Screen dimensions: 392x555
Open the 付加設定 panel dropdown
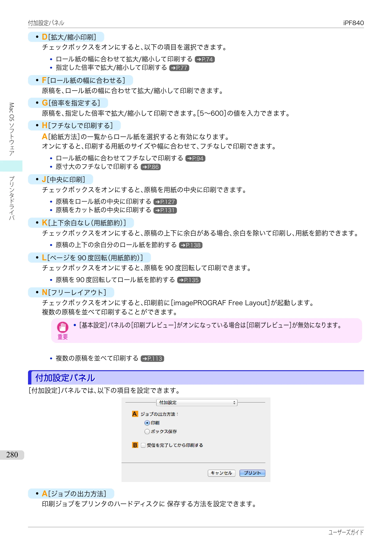click(197, 403)
